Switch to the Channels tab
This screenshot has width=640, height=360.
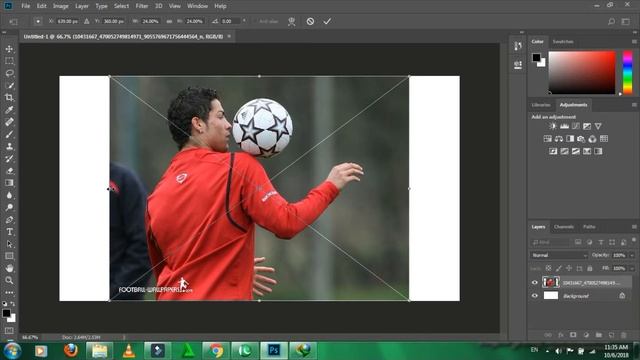pos(564,227)
